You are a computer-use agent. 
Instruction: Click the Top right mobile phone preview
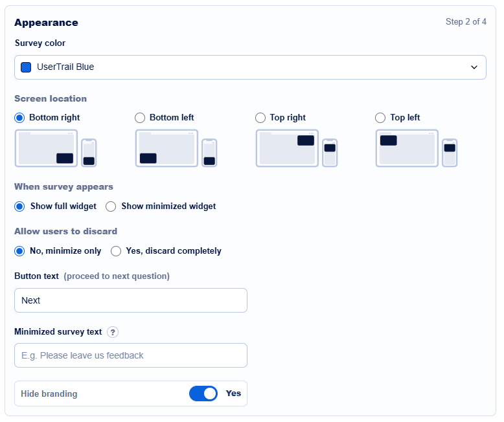[330, 153]
